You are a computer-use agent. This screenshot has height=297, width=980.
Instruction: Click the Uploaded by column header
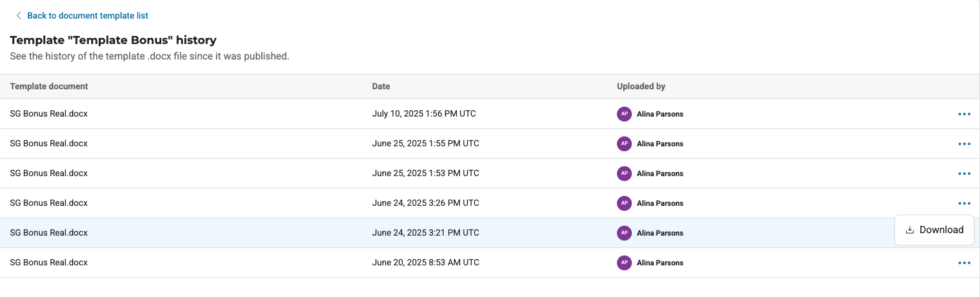coord(641,87)
